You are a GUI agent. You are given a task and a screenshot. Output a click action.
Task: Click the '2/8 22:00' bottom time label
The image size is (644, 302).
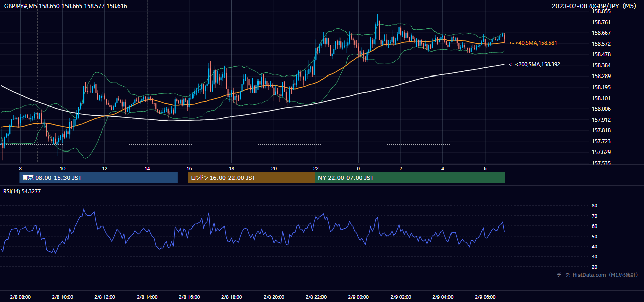[316, 297]
